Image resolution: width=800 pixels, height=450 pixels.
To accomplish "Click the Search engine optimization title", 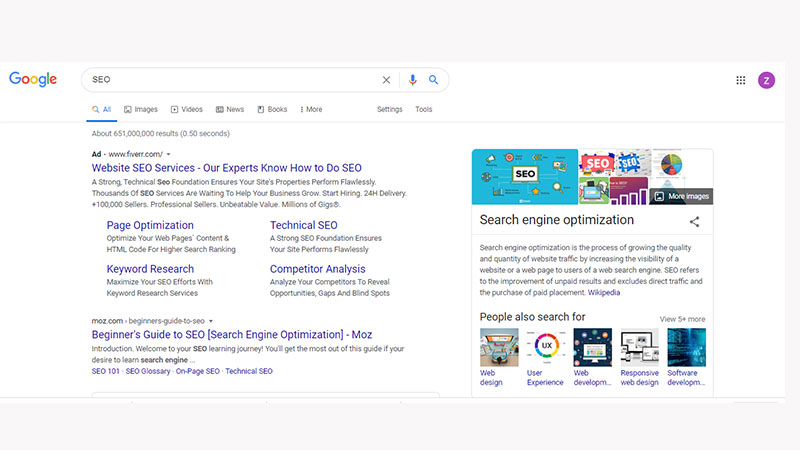I will 557,220.
